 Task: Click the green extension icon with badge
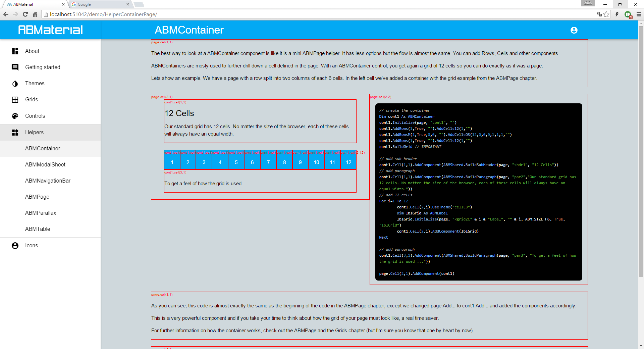tap(628, 14)
